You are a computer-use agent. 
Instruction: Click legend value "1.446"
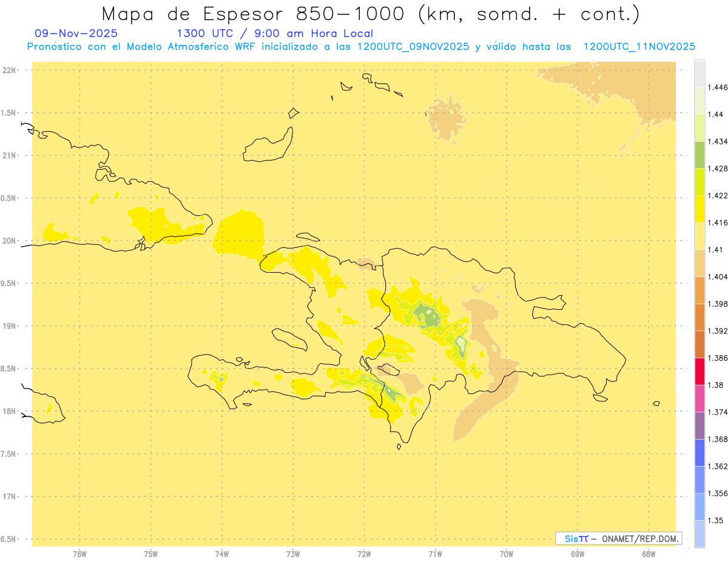click(719, 87)
